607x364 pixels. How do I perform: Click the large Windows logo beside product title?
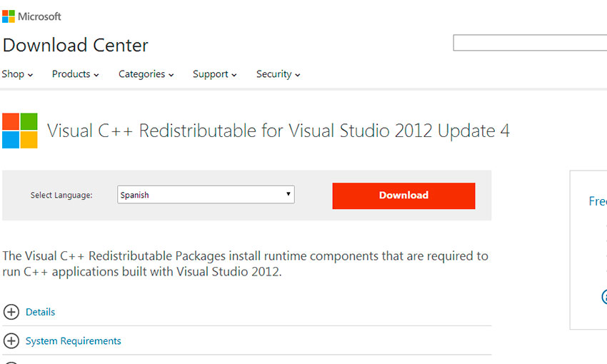point(19,131)
